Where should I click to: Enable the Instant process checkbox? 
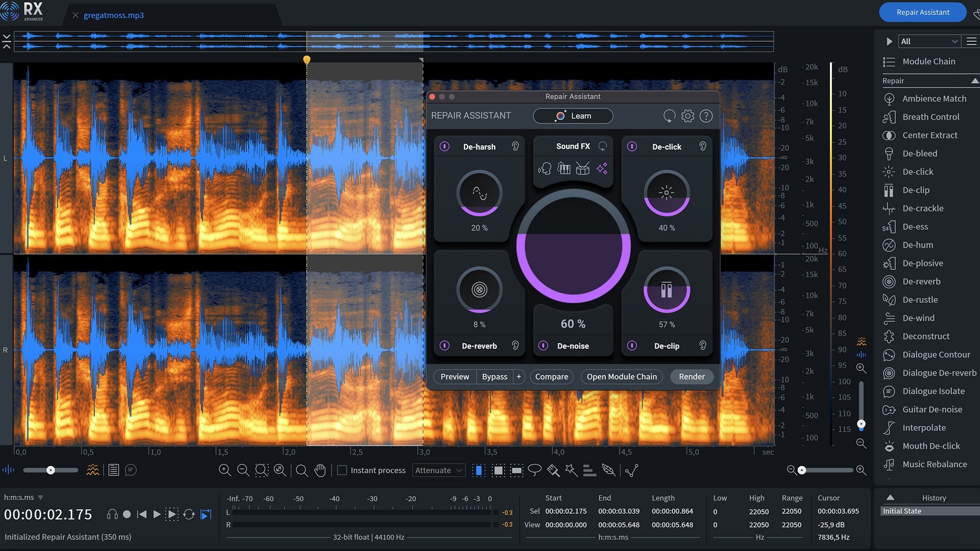pyautogui.click(x=342, y=470)
